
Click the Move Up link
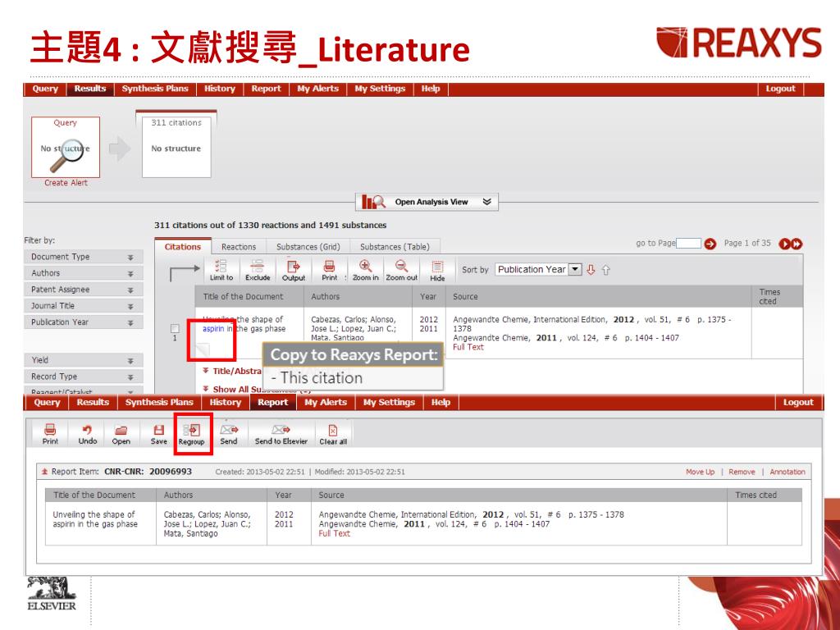(x=701, y=472)
